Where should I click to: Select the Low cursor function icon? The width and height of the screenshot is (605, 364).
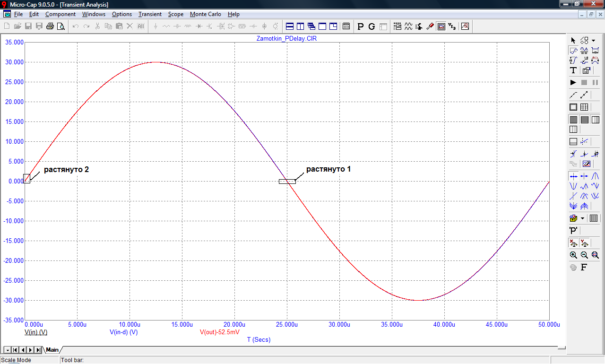click(x=595, y=186)
